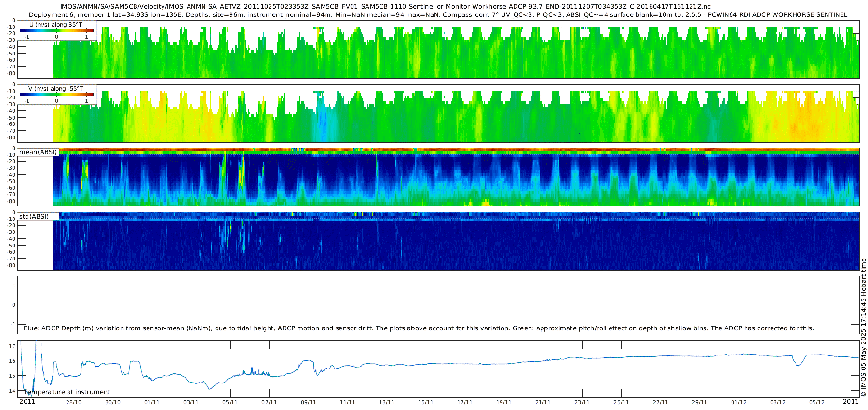Click the '15/11' date tick label

click(x=426, y=402)
